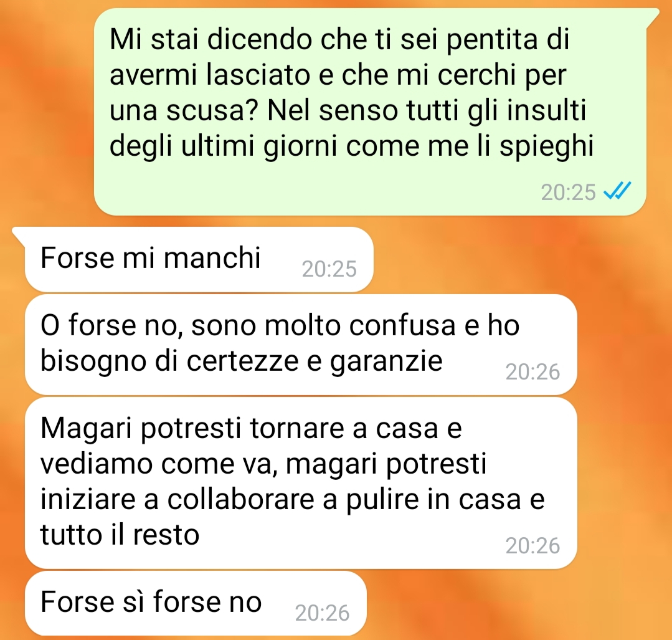Click the word "collaborare" in the long received message
The width and height of the screenshot is (672, 640).
coord(241,499)
